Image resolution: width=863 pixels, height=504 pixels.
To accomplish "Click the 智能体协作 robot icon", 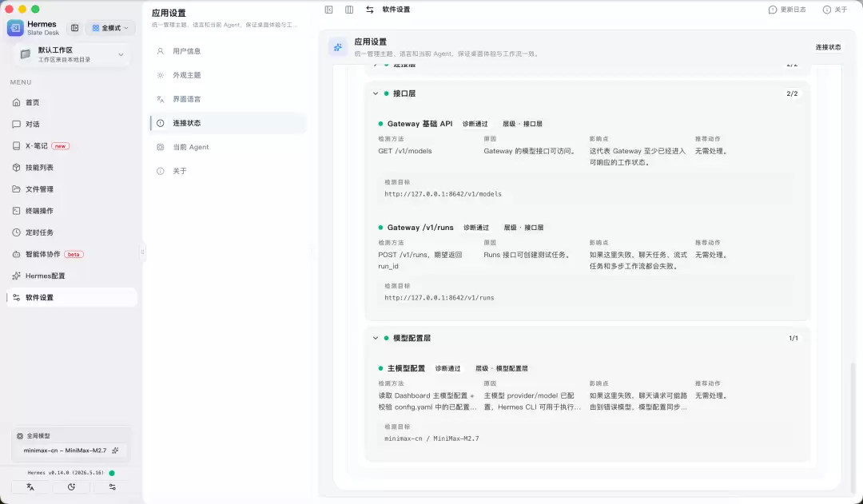I will pyautogui.click(x=17, y=254).
